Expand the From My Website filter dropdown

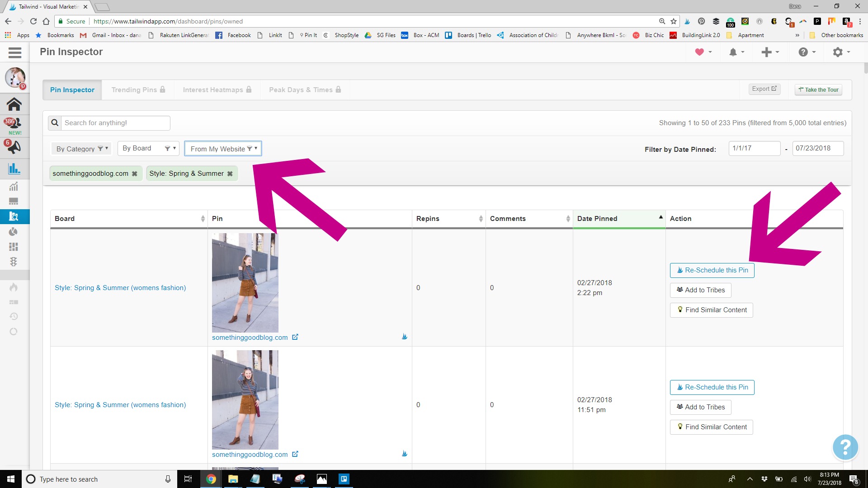point(223,149)
